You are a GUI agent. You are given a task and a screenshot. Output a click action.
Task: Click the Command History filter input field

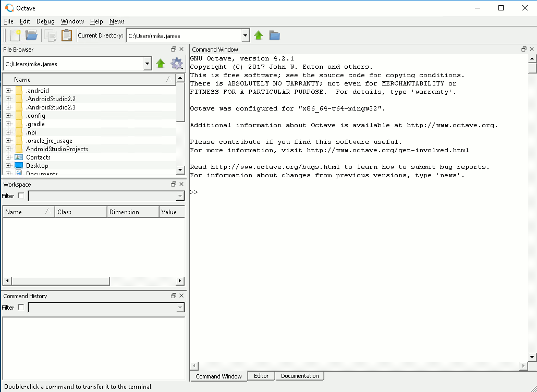tap(102, 308)
